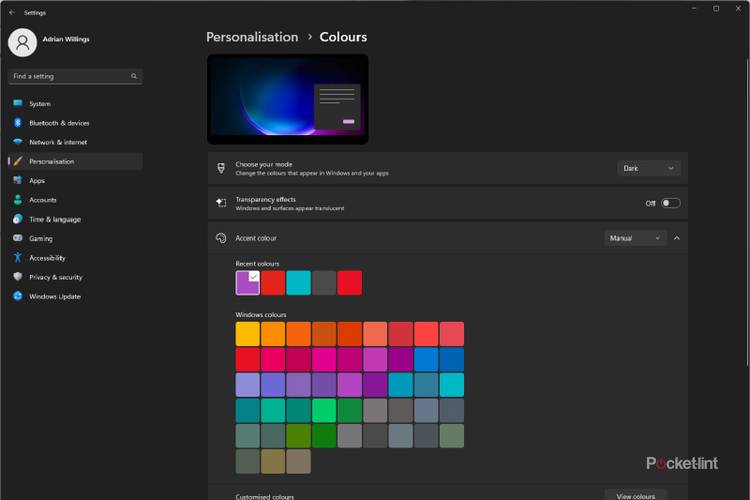Image resolution: width=750 pixels, height=500 pixels.
Task: Click the Privacy & security shield icon
Action: coord(18,277)
